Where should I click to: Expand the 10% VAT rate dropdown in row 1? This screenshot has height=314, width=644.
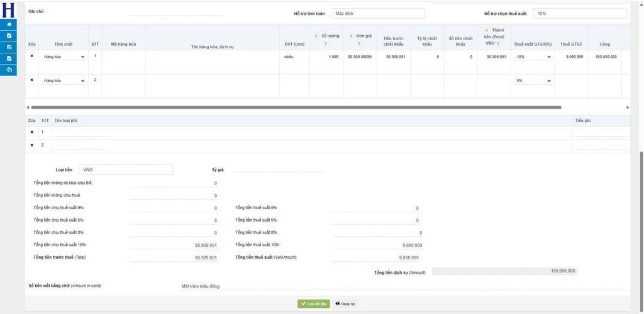point(533,57)
